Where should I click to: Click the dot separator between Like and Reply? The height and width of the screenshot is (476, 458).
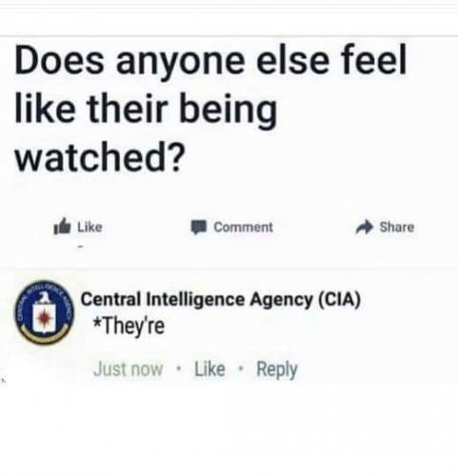pyautogui.click(x=241, y=369)
